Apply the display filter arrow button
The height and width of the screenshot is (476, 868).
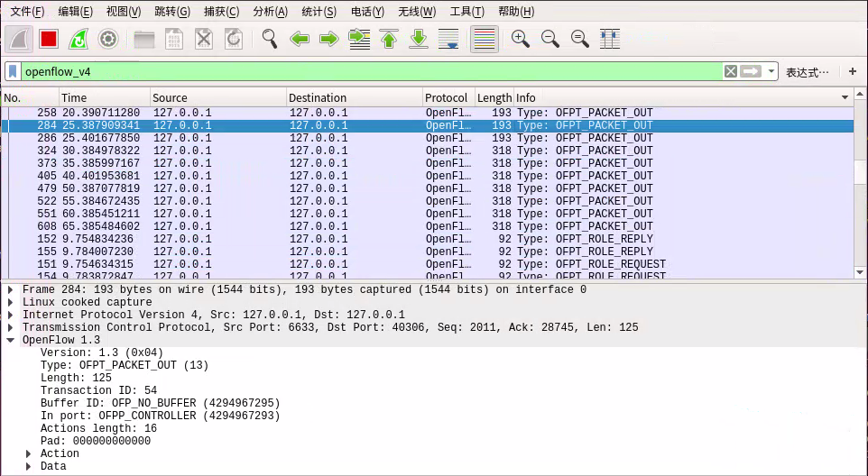click(751, 71)
